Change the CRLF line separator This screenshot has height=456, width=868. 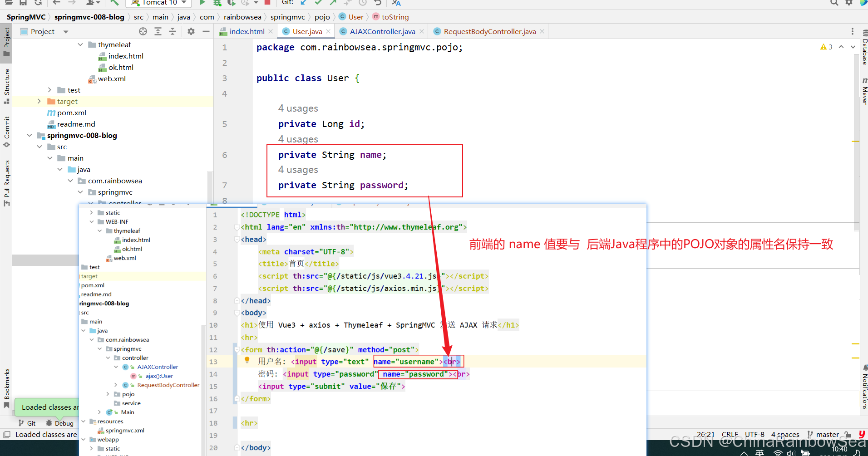coord(730,434)
